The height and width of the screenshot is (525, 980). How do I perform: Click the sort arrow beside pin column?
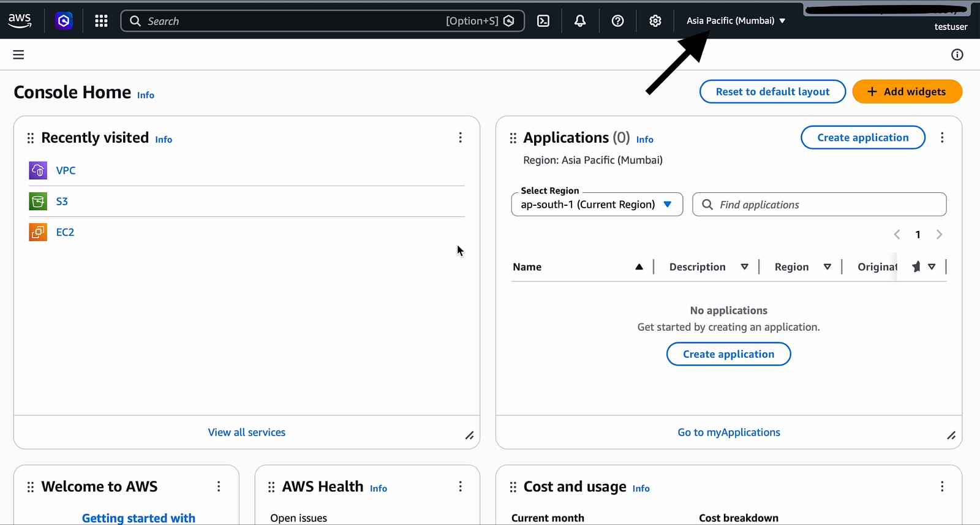[x=932, y=266]
